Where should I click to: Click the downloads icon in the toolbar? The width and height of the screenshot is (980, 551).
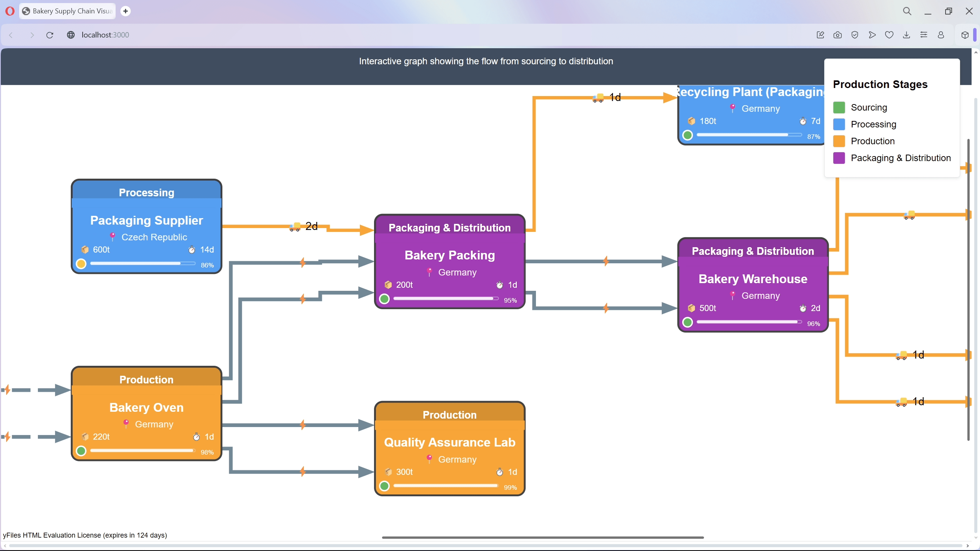[906, 35]
